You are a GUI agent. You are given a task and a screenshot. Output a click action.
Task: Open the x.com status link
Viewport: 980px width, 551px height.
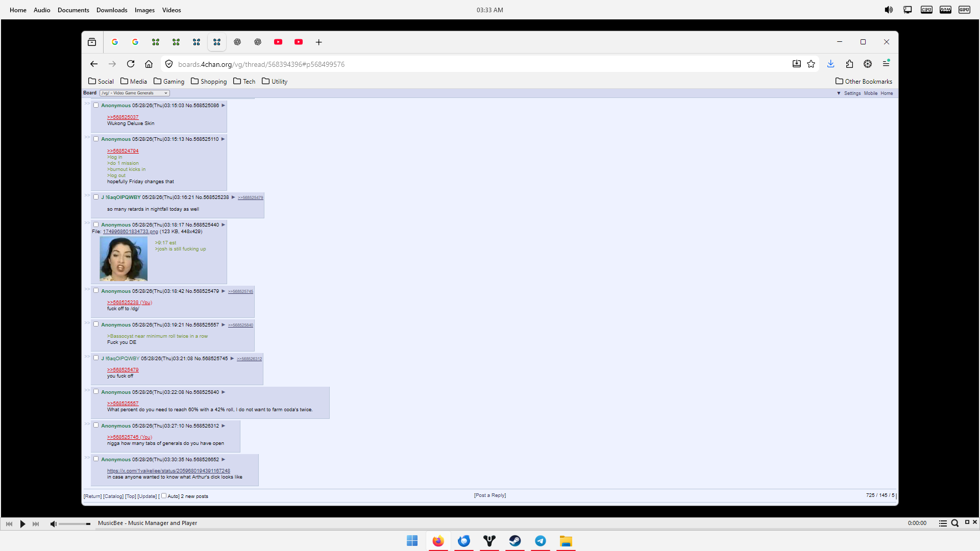click(x=168, y=471)
